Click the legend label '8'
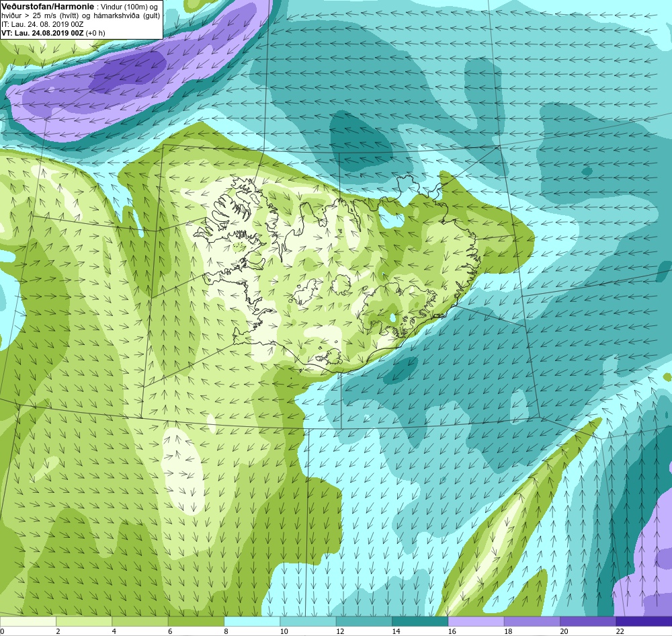Screen dimensions: 672x636 pyautogui.click(x=226, y=631)
